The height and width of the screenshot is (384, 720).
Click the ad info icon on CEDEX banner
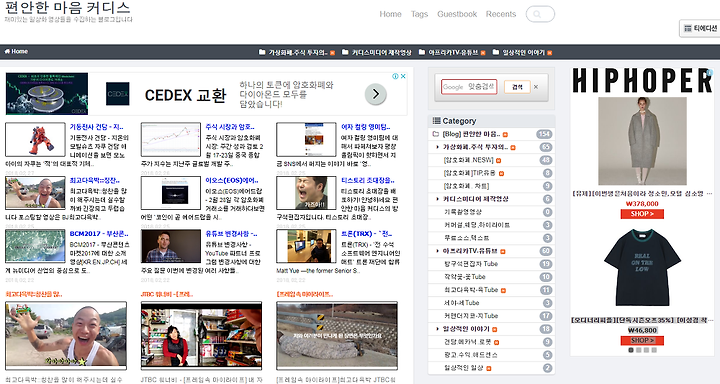395,76
